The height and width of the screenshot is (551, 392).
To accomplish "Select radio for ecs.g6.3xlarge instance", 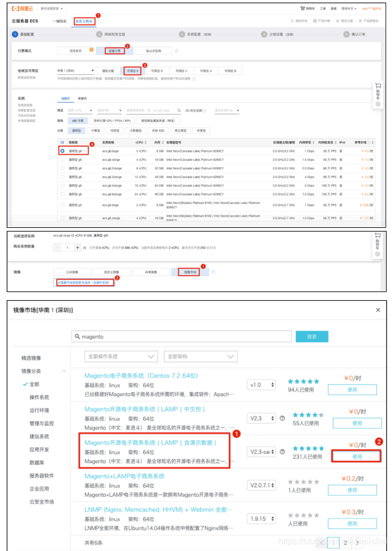I will click(x=62, y=177).
